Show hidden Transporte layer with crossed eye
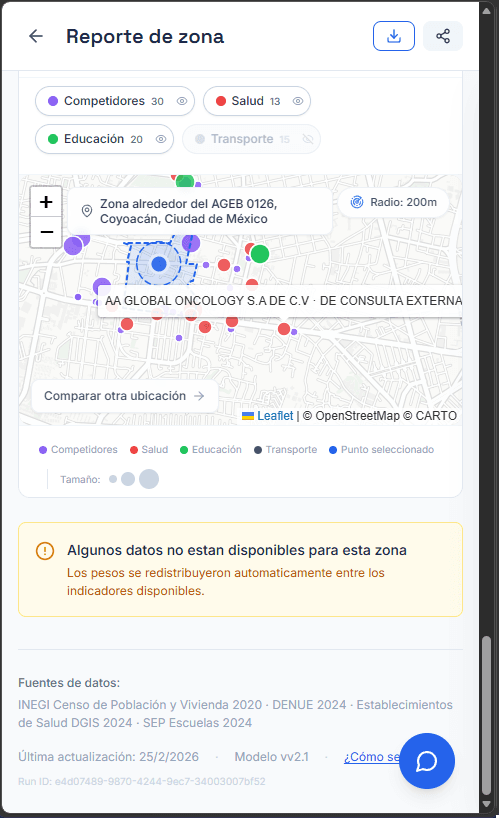This screenshot has width=499, height=818. pos(308,139)
